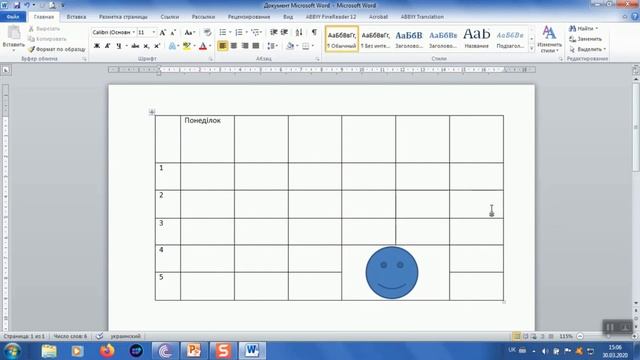Open the Windows Start menu
The width and height of the screenshot is (640, 360).
click(12, 351)
